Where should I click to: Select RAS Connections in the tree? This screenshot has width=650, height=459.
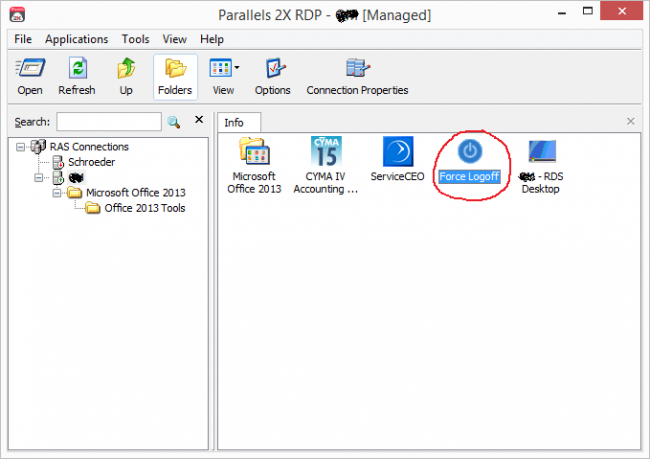point(89,147)
